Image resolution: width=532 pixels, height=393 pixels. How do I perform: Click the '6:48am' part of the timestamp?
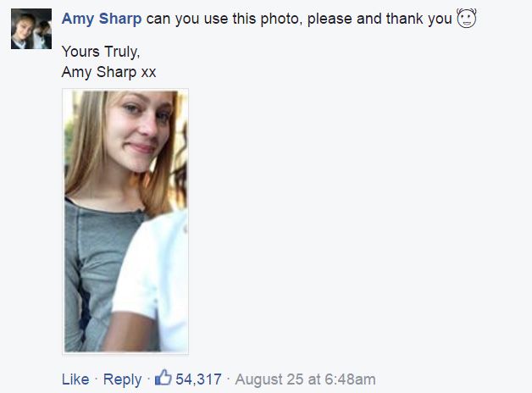pos(350,379)
